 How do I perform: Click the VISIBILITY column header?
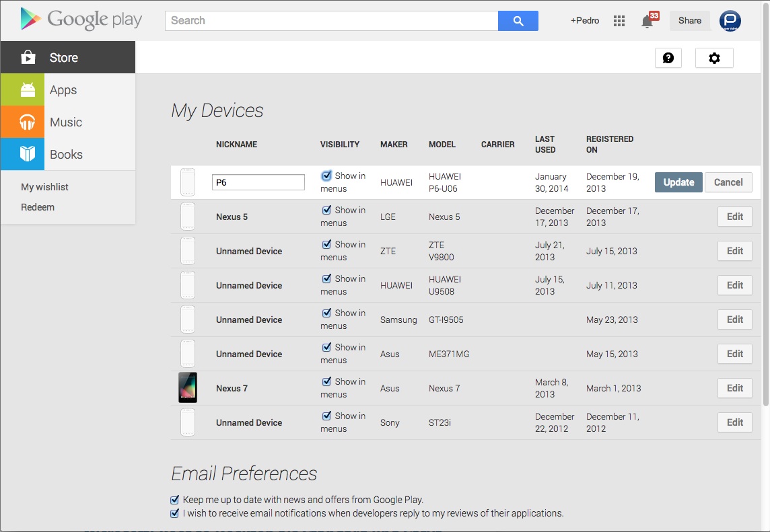(340, 145)
